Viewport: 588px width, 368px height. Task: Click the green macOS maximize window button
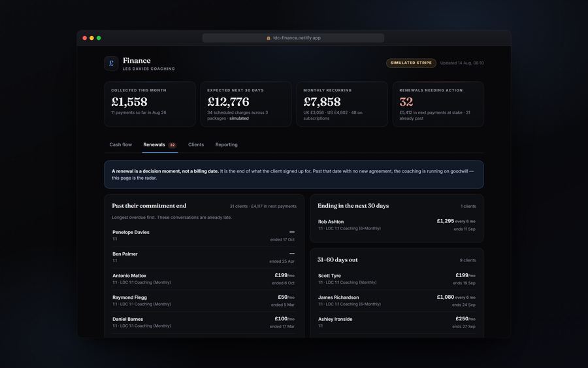99,38
